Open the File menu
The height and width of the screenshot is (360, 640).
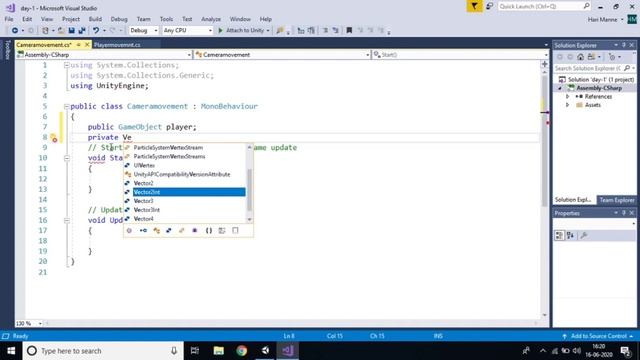click(x=9, y=19)
